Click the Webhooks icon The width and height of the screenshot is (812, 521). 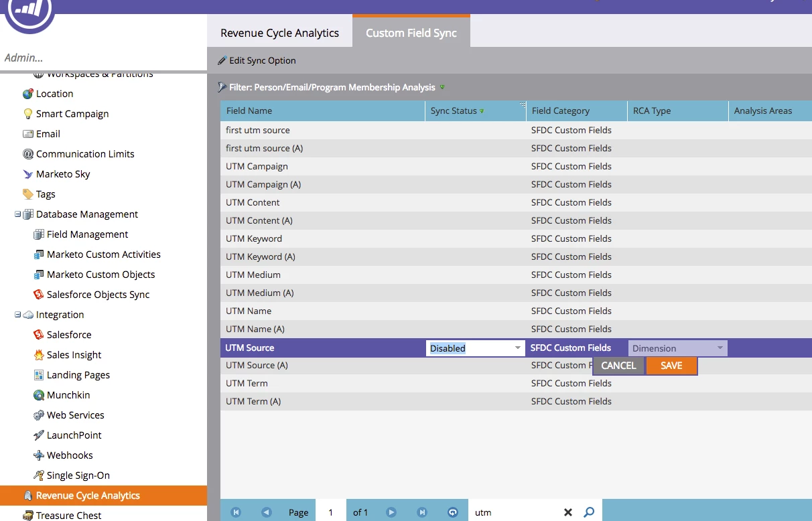[x=38, y=455]
